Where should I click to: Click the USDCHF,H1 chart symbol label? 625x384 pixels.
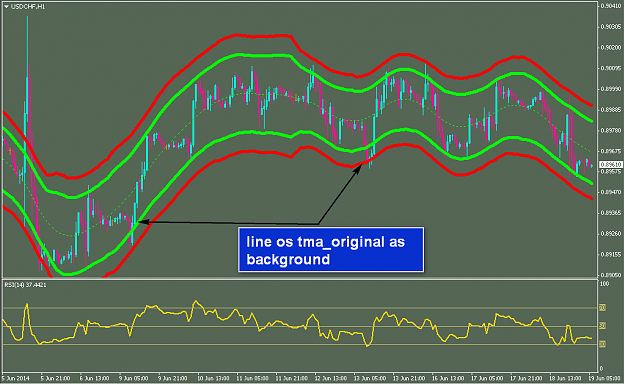click(28, 7)
